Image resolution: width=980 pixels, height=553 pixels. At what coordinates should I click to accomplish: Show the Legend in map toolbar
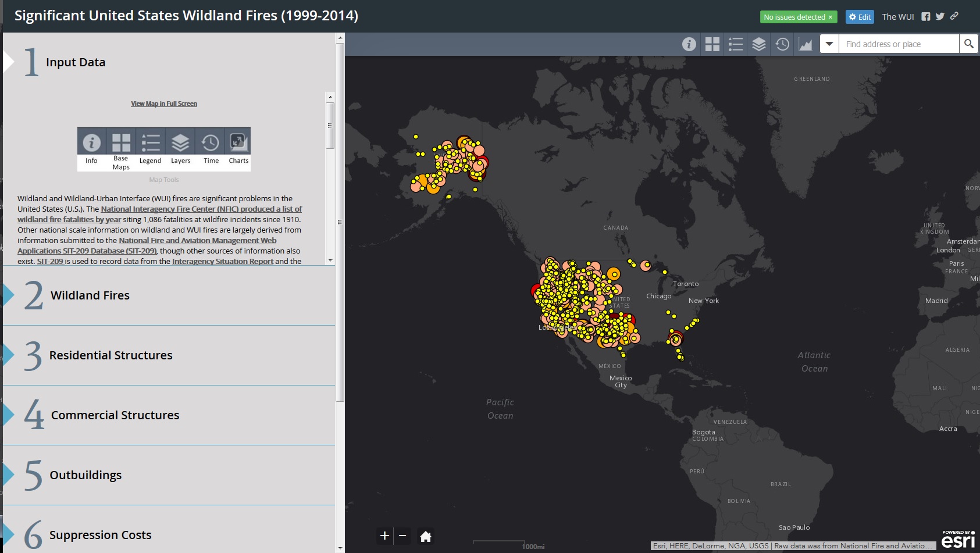[x=736, y=44]
